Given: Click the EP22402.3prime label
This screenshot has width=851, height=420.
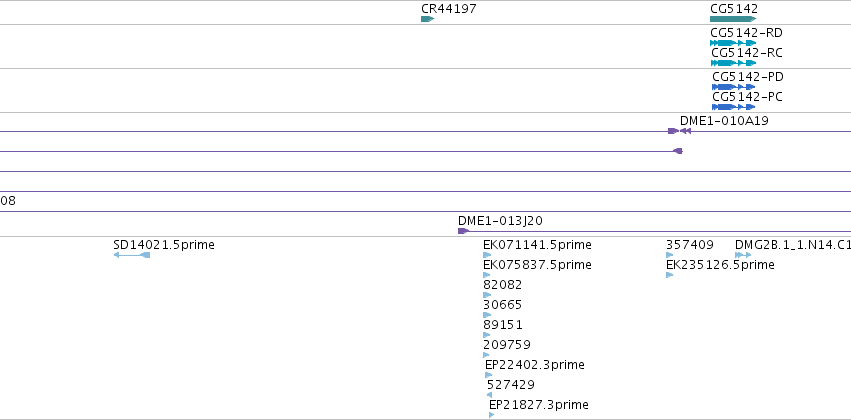Looking at the screenshot, I should 535,365.
